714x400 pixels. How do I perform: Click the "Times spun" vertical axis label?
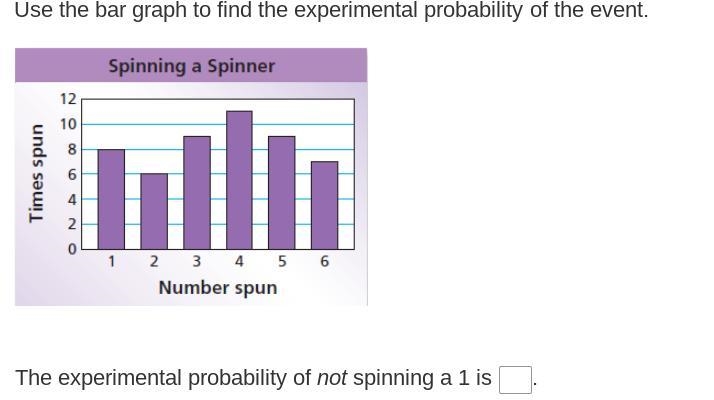coord(36,173)
